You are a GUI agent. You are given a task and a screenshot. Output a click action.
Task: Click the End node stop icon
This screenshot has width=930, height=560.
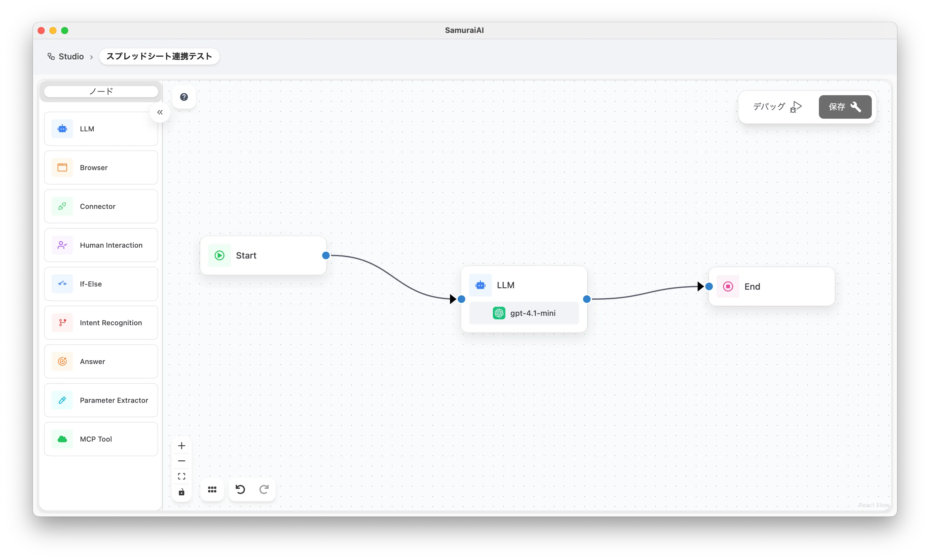point(728,286)
